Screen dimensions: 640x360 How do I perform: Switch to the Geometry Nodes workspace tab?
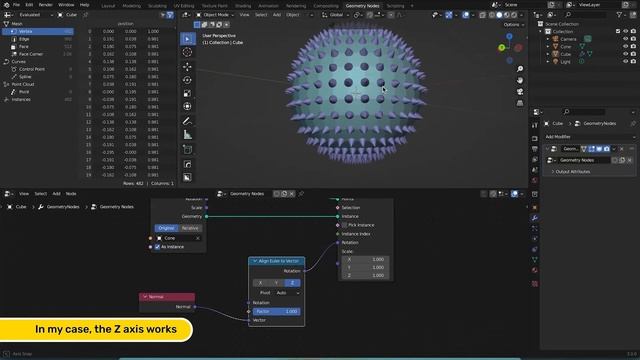point(362,6)
